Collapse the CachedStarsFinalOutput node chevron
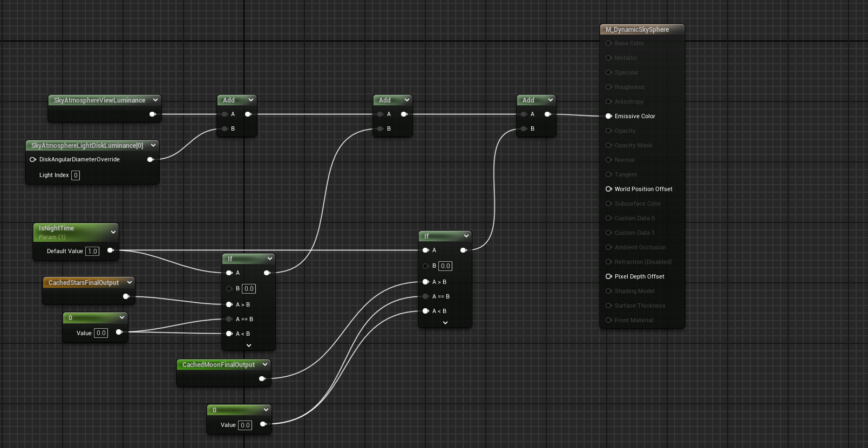Image resolution: width=868 pixels, height=448 pixels. (130, 282)
